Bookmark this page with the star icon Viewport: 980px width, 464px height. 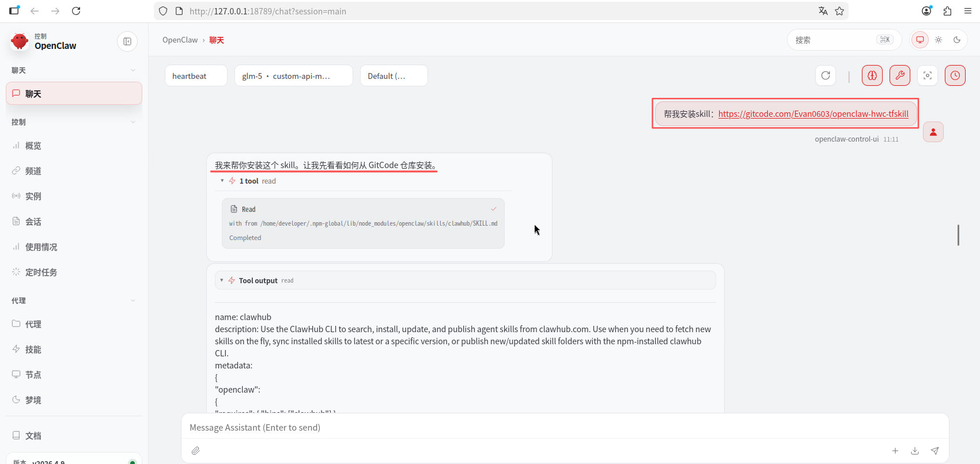tap(839, 11)
